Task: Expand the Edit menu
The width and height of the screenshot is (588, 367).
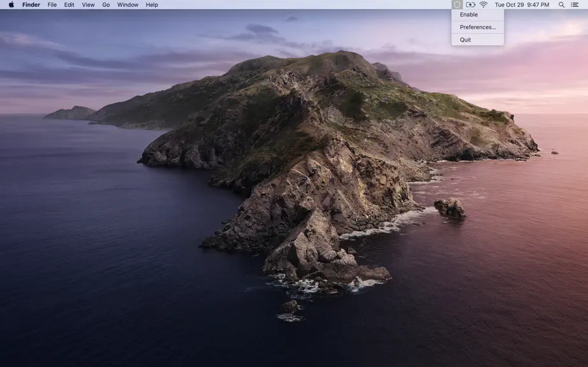Action: [x=69, y=4]
